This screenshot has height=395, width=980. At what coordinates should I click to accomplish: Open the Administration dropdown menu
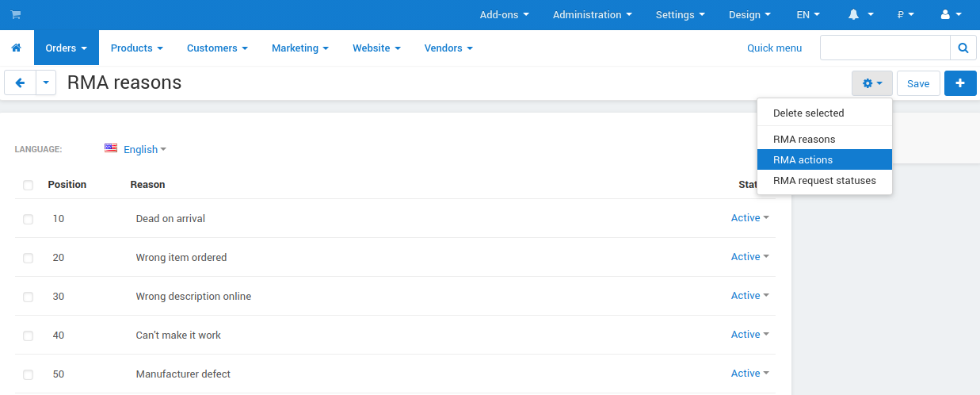tap(593, 14)
